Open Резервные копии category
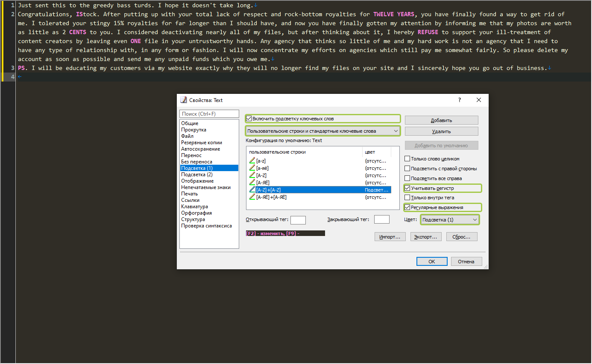This screenshot has height=364, width=592. pos(209,143)
